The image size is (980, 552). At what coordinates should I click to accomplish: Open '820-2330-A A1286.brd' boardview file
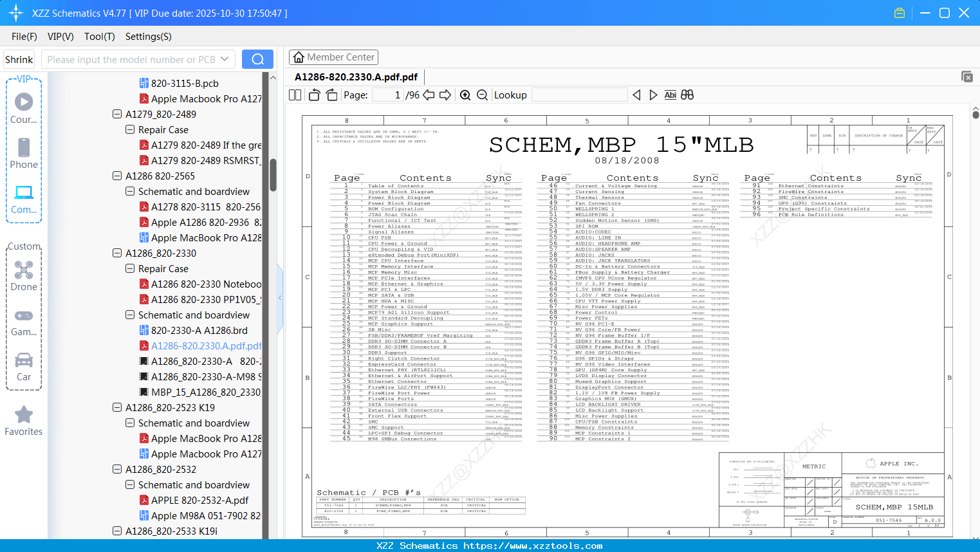click(199, 330)
